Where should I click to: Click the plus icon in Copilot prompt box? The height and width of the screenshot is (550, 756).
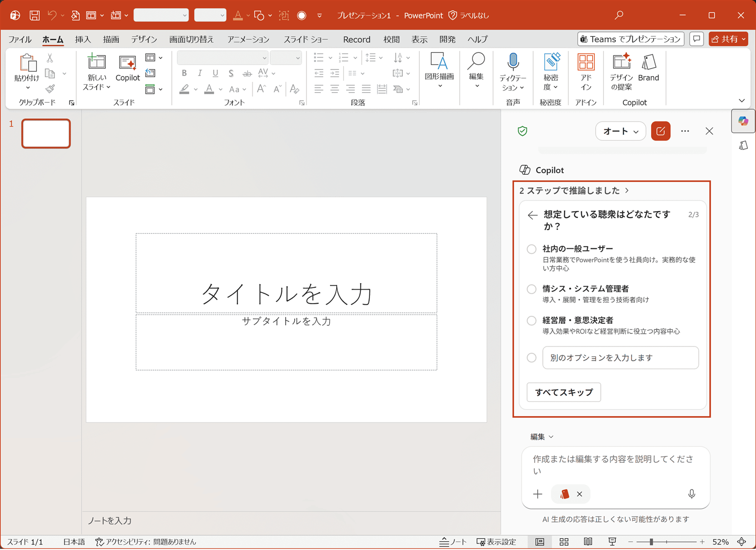tap(538, 494)
